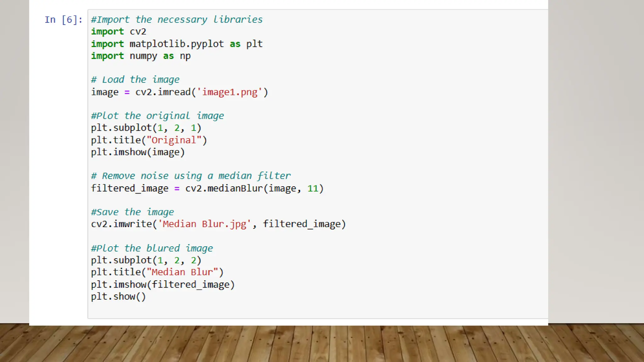Click the matplotlib.pyplot import line
Viewport: 644px width, 362px height.
pos(176,44)
